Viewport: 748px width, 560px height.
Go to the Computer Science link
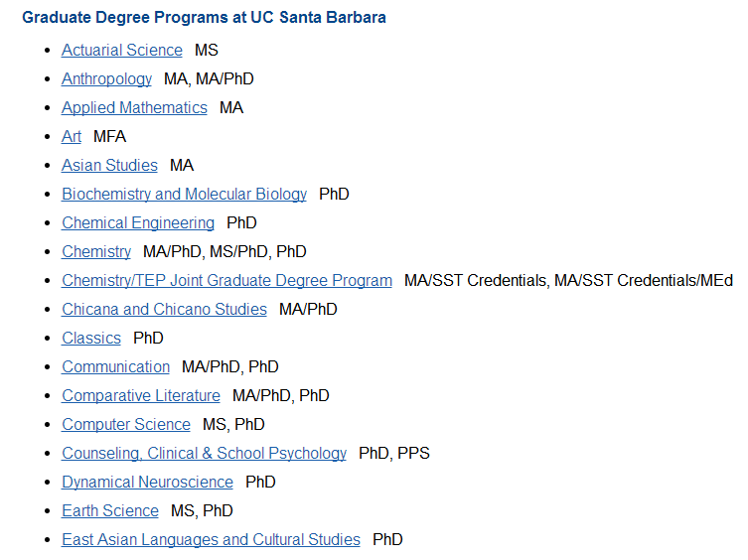pyautogui.click(x=126, y=424)
